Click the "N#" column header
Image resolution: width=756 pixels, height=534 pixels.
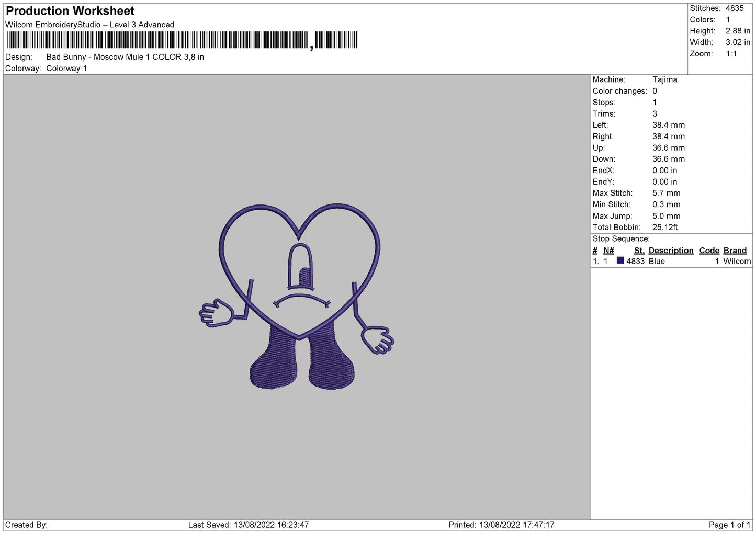point(608,251)
